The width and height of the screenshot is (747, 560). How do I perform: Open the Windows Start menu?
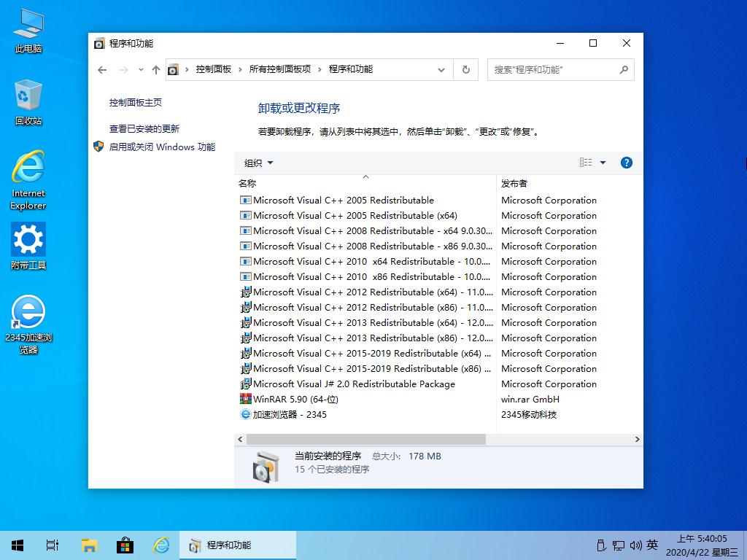coord(18,545)
